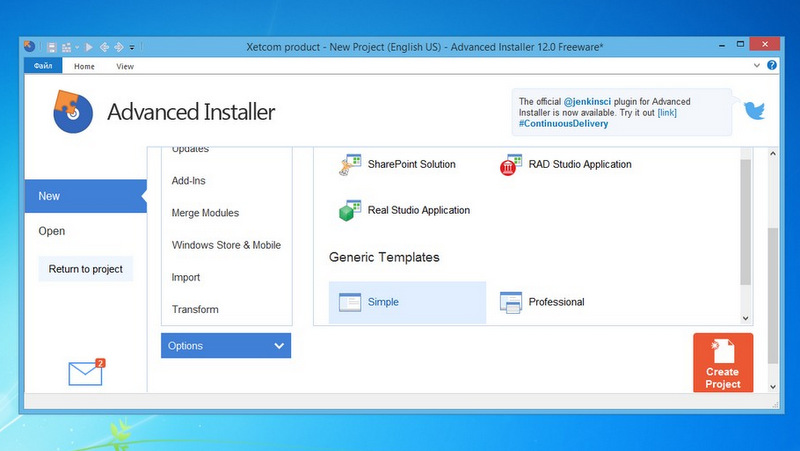
Task: Select the Simple template label
Action: pos(383,302)
